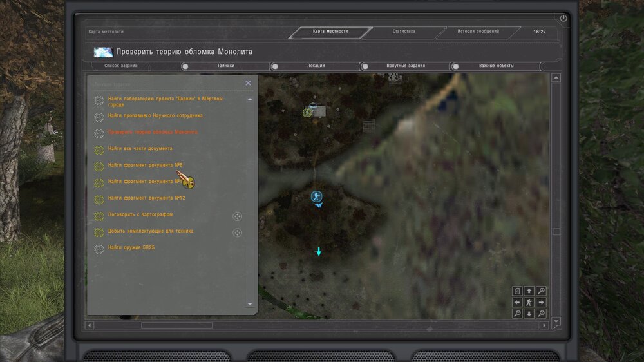Show map target for 'Поговорить с Картографом'
The width and height of the screenshot is (644, 362).
pyautogui.click(x=238, y=216)
